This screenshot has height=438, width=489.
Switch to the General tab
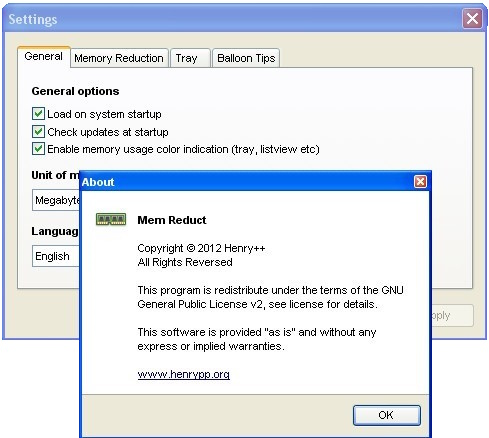tap(44, 56)
